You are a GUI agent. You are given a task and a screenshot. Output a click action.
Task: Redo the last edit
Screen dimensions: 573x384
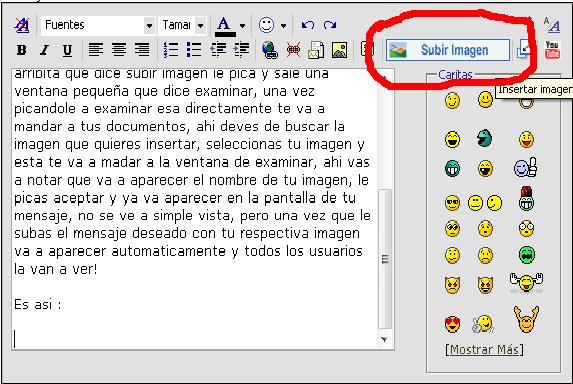click(x=330, y=25)
